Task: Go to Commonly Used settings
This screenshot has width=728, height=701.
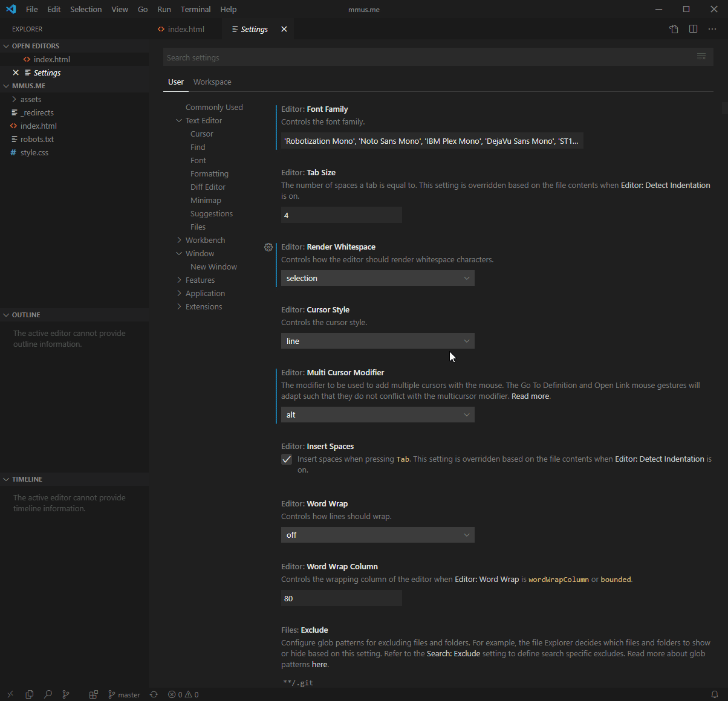Action: pos(214,107)
